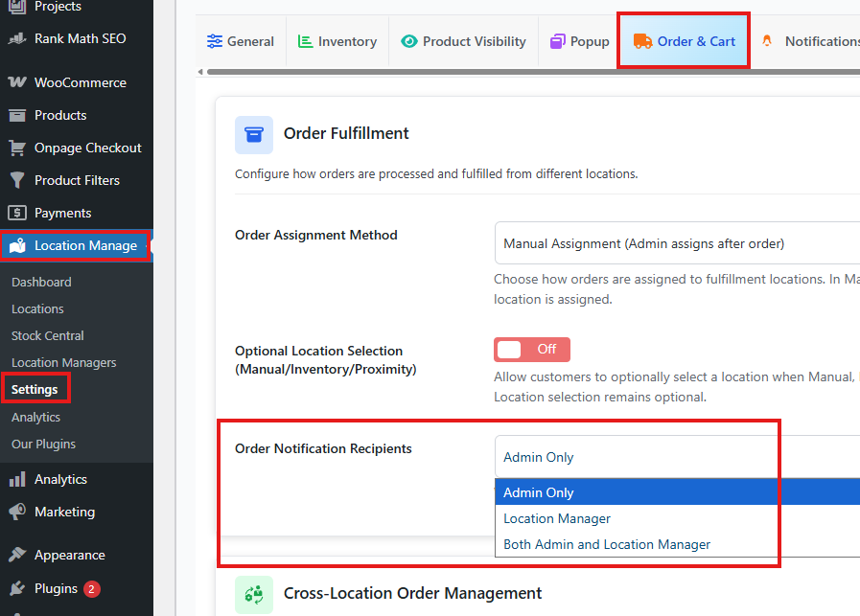Click the Inventory chart icon
Screen dimensions: 860x616
point(305,41)
